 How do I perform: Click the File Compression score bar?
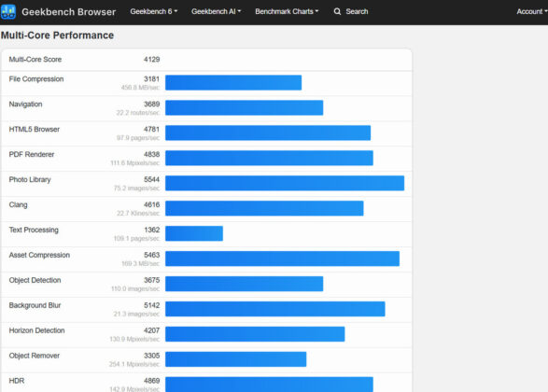coord(233,82)
